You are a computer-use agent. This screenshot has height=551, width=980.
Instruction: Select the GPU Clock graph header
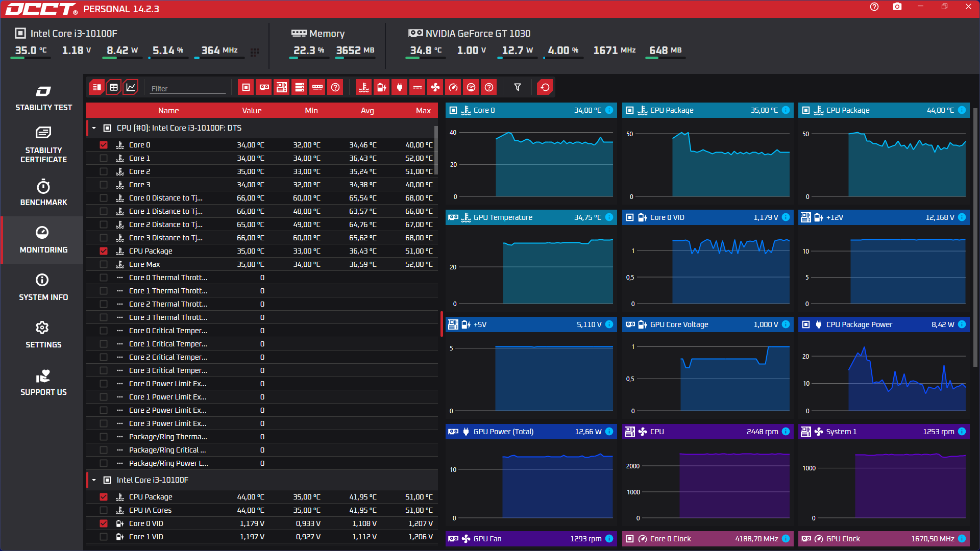[884, 539]
